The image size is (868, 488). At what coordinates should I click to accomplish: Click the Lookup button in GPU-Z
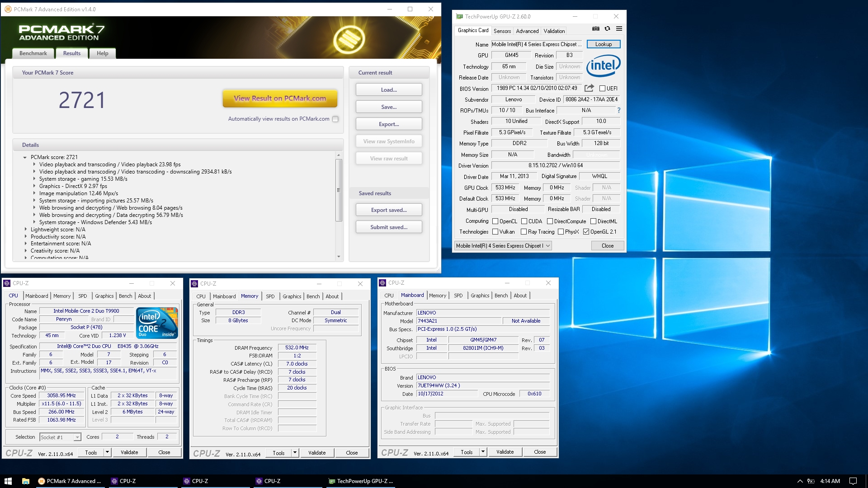tap(604, 44)
